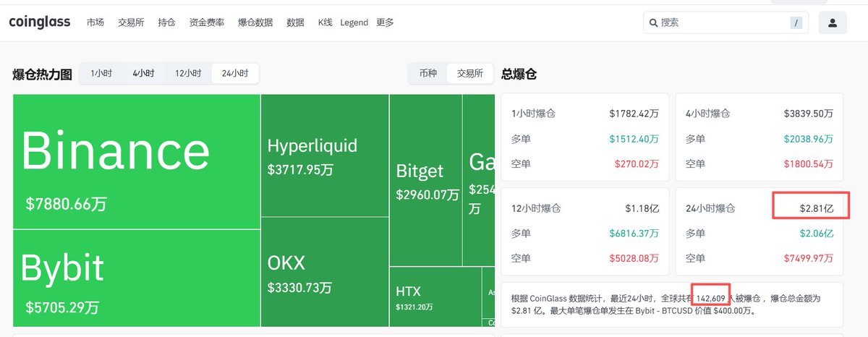Screen dimensions: 868x337
Task: Select the 4小时 heatmap range
Action: (143, 74)
